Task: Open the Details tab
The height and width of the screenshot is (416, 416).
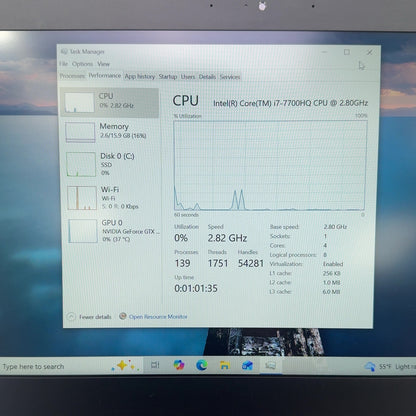Action: click(x=207, y=77)
